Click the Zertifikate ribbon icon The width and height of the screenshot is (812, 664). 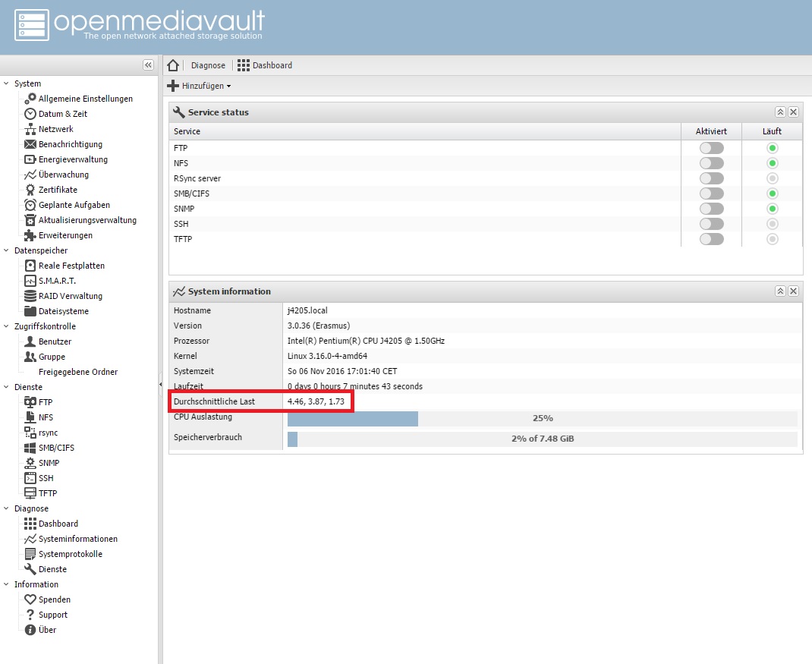[x=30, y=190]
